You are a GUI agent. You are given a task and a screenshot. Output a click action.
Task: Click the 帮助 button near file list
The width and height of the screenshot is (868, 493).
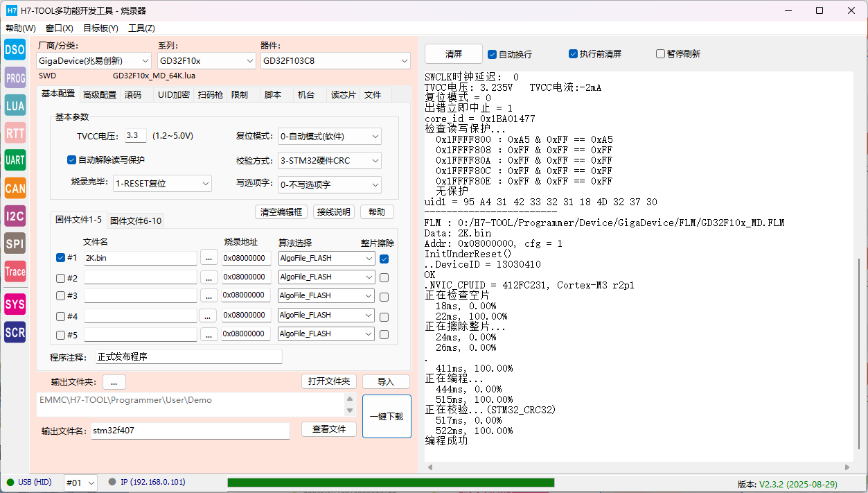coord(377,211)
